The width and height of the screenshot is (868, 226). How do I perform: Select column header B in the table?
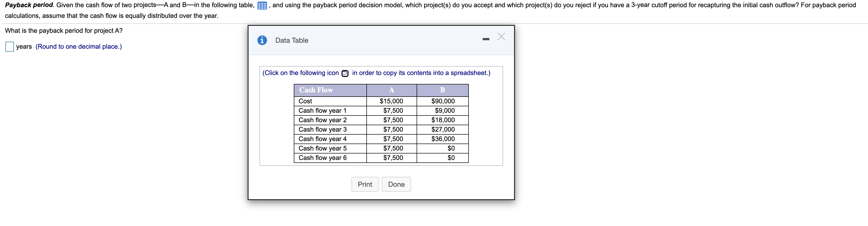tap(442, 90)
